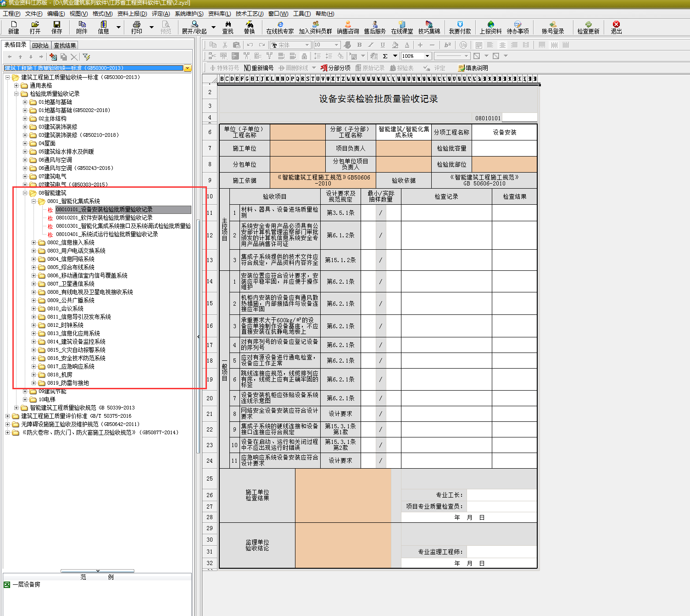
Task: Select 08010201_软件安装检验批质量验收记录
Action: click(x=104, y=218)
